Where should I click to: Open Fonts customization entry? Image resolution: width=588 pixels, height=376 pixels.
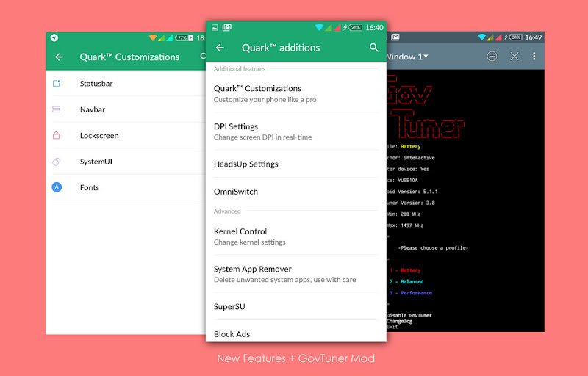tap(126, 187)
